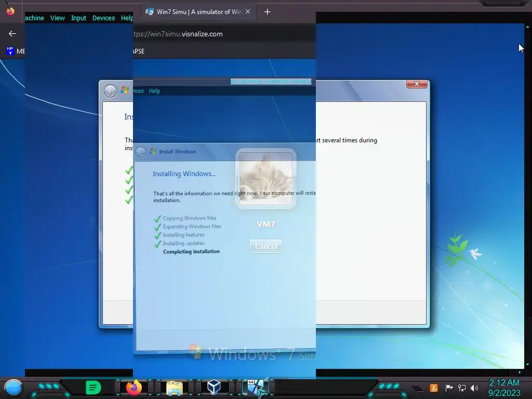Close the Win7 Simu browser tab
The image size is (532, 399).
coord(248,11)
